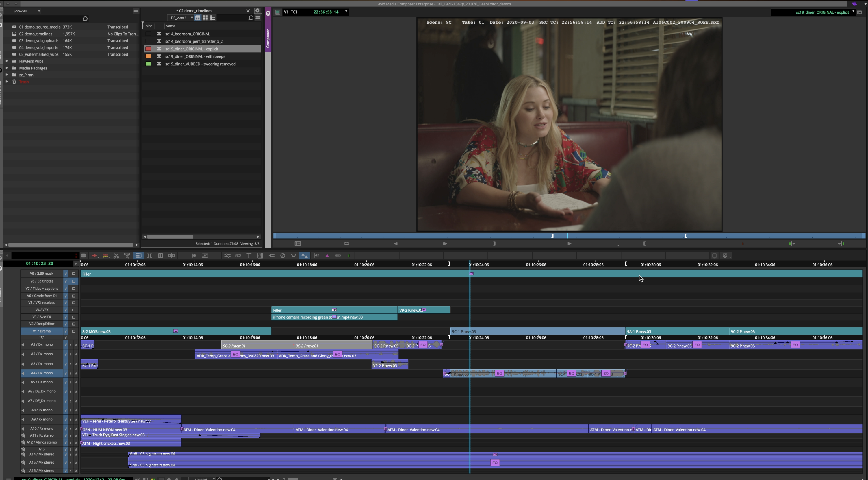Select the 9A-1 P.new.03 video clip
868x480 pixels.
[x=677, y=331]
